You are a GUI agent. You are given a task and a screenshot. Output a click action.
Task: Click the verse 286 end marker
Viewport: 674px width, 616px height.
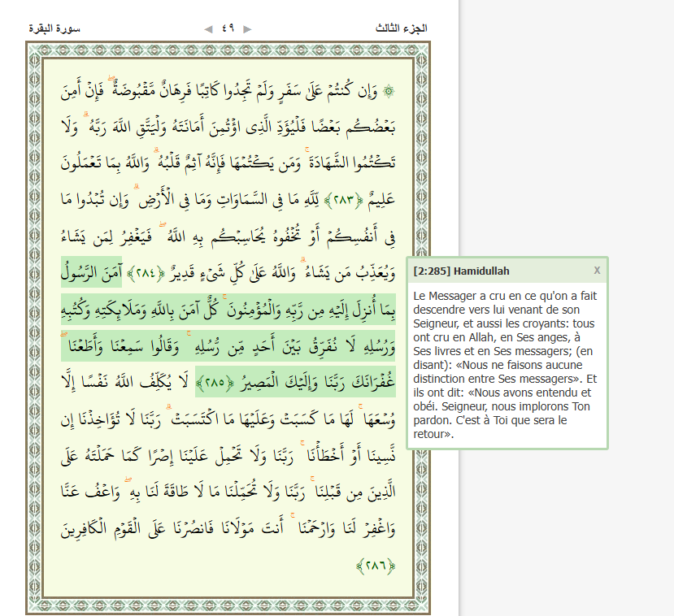point(376,566)
